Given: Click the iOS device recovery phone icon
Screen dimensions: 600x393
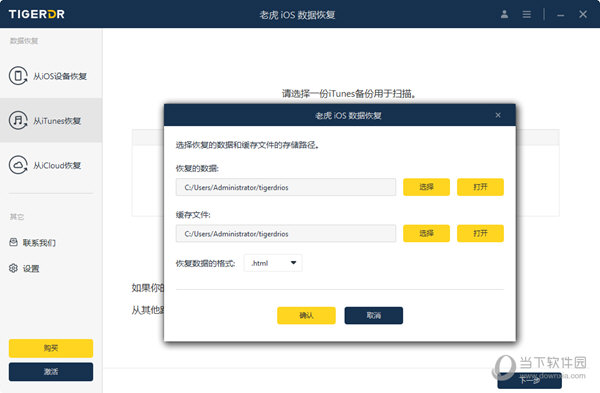Looking at the screenshot, I should pos(18,76).
